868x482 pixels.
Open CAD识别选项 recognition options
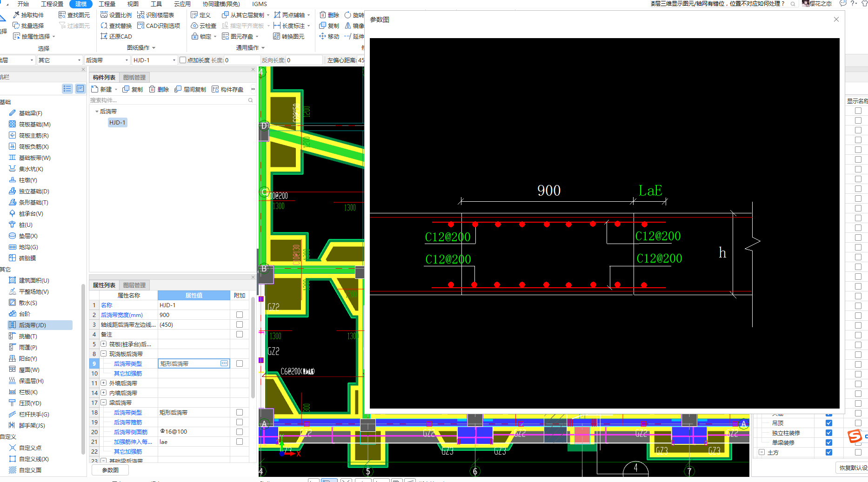coord(159,26)
